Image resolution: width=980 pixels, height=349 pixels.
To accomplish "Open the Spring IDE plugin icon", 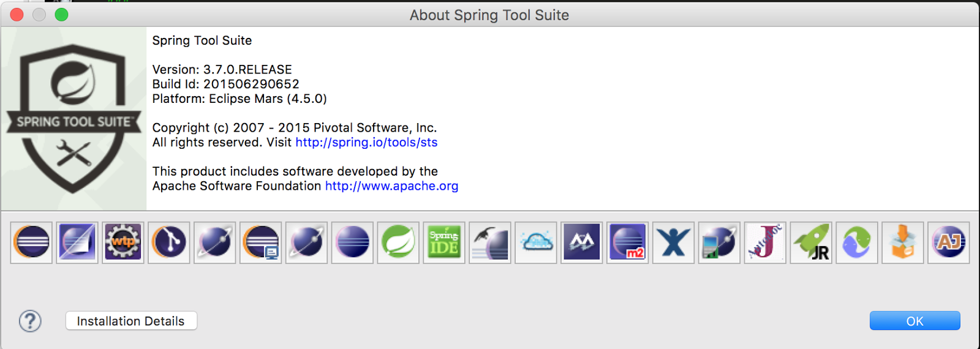I will pos(444,242).
